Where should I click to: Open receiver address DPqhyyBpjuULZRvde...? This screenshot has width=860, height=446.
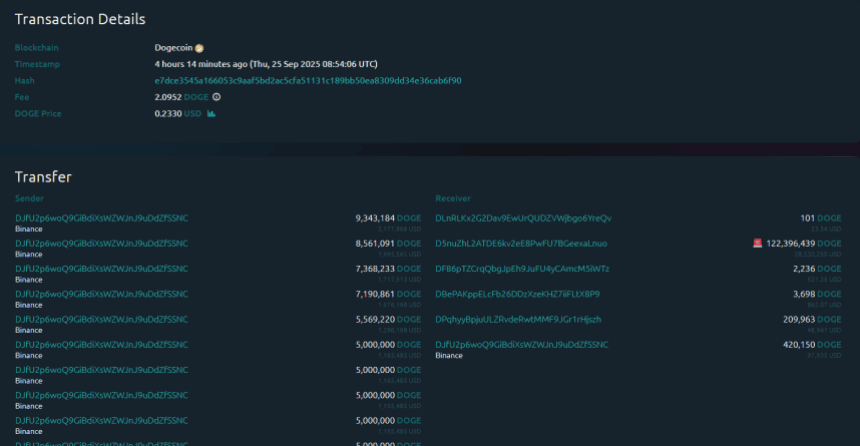point(518,319)
